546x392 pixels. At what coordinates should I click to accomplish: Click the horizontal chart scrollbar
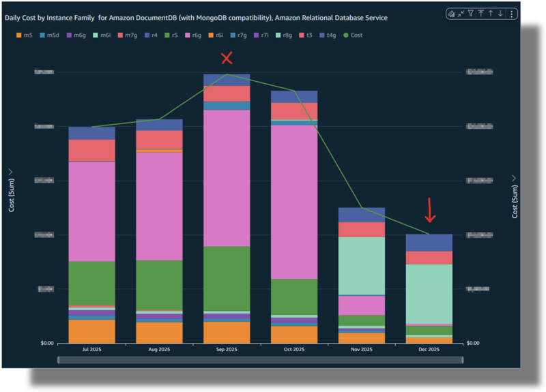(260, 360)
